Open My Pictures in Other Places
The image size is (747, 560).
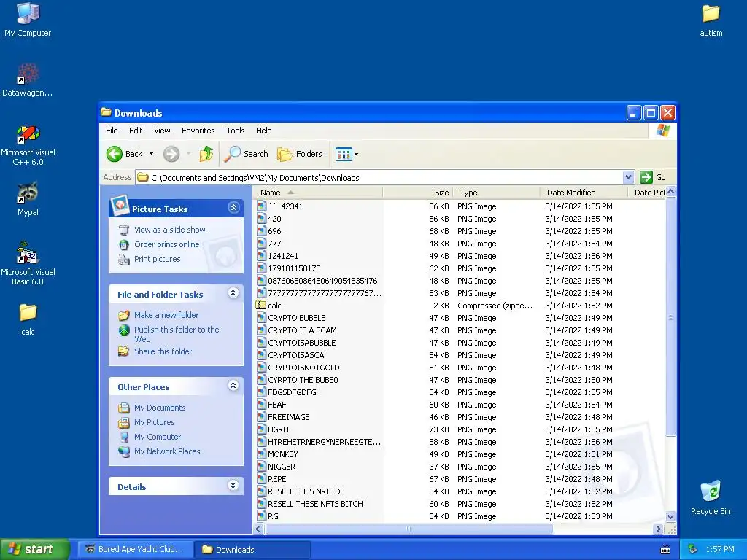point(155,422)
